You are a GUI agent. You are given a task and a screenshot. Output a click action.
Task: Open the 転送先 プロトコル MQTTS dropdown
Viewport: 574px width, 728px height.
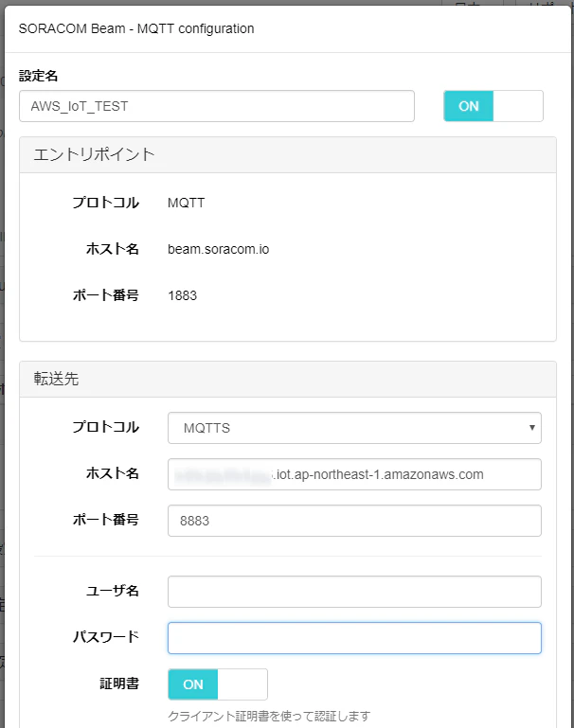[x=354, y=428]
